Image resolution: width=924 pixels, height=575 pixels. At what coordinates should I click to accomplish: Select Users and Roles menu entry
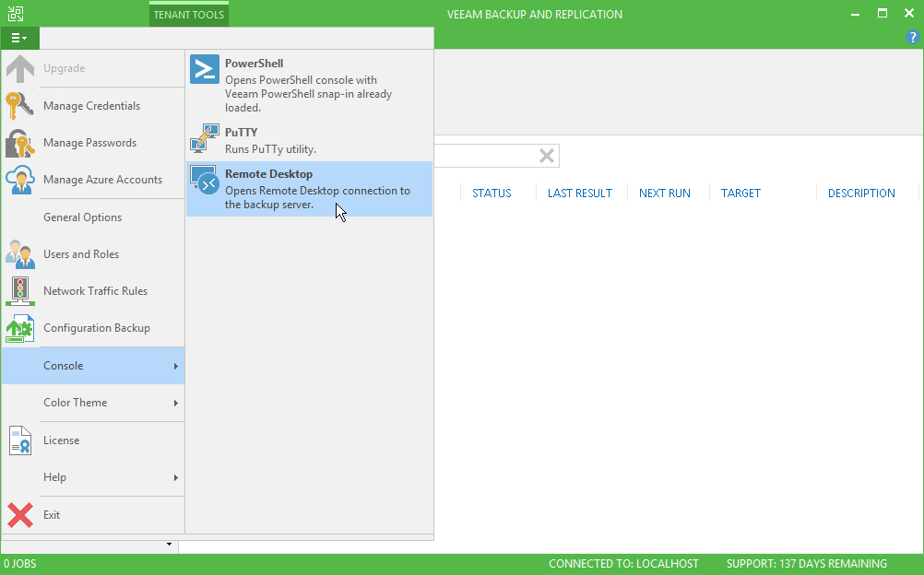(x=93, y=254)
